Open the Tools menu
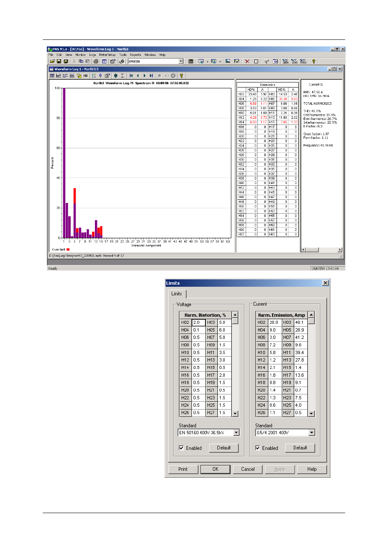 click(x=123, y=55)
